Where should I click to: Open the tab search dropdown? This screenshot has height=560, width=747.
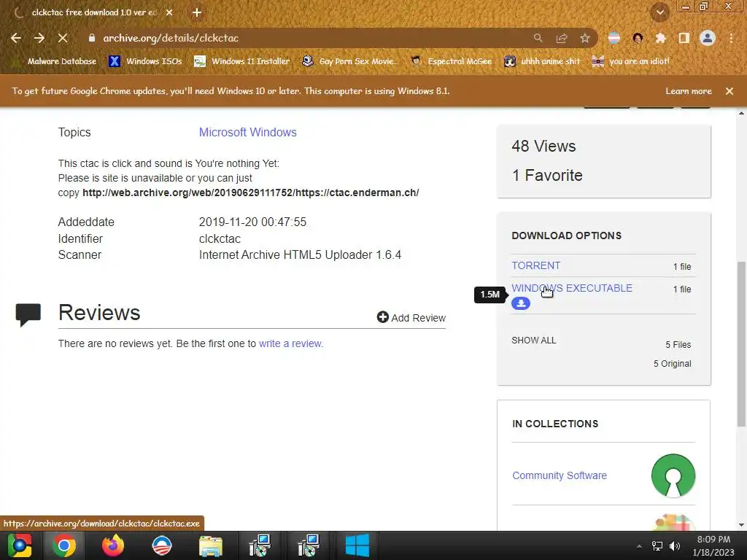click(660, 13)
